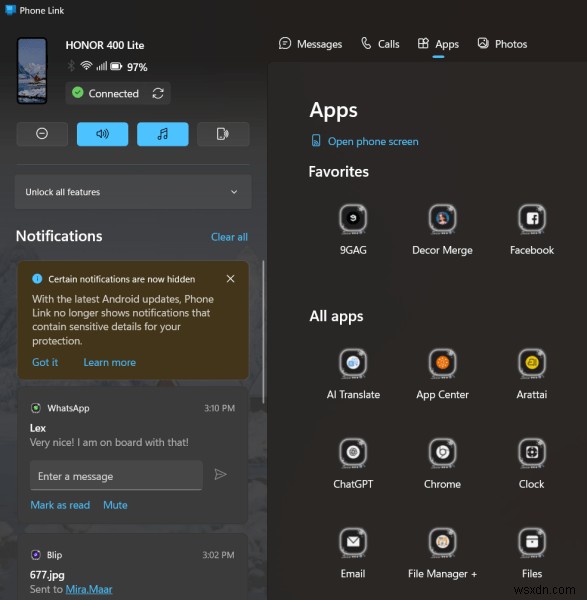Open the Photos tab
This screenshot has width=587, height=600.
click(502, 44)
